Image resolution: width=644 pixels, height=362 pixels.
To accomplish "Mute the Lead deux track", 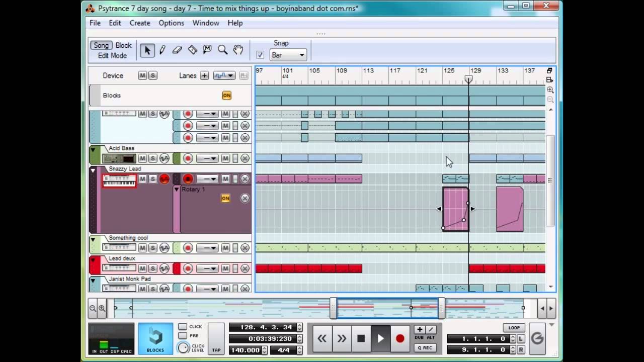I will (143, 268).
